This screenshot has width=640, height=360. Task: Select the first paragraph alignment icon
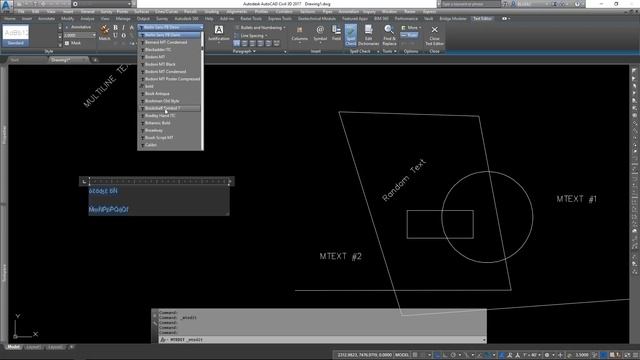click(237, 43)
